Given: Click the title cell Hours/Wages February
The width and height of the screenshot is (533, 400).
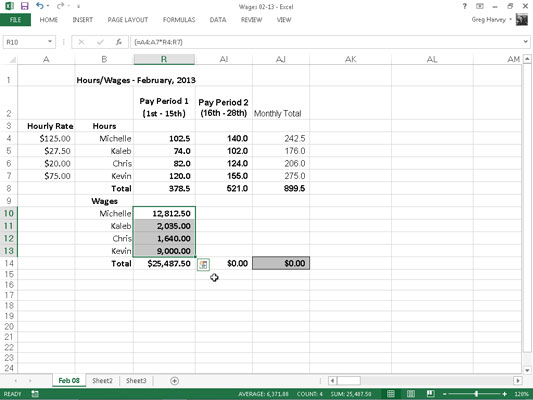Looking at the screenshot, I should pyautogui.click(x=136, y=80).
